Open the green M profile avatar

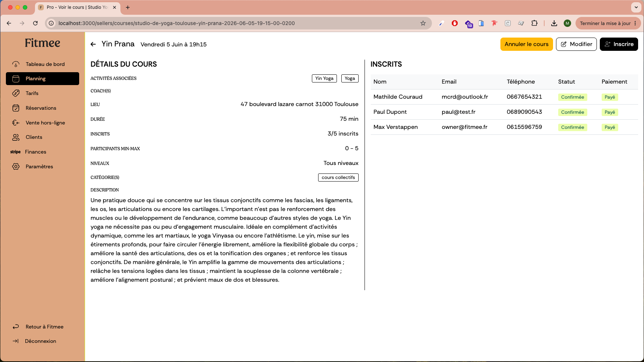pos(567,23)
